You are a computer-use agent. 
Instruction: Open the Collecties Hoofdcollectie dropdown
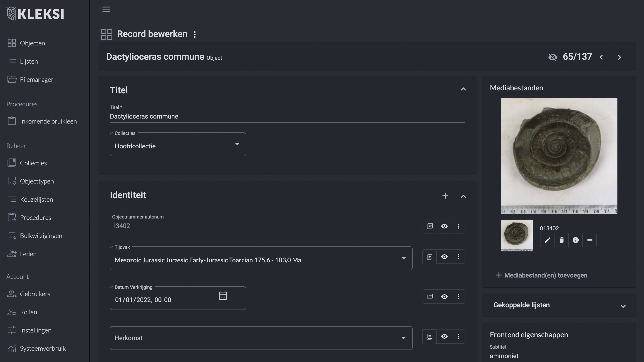pos(178,144)
